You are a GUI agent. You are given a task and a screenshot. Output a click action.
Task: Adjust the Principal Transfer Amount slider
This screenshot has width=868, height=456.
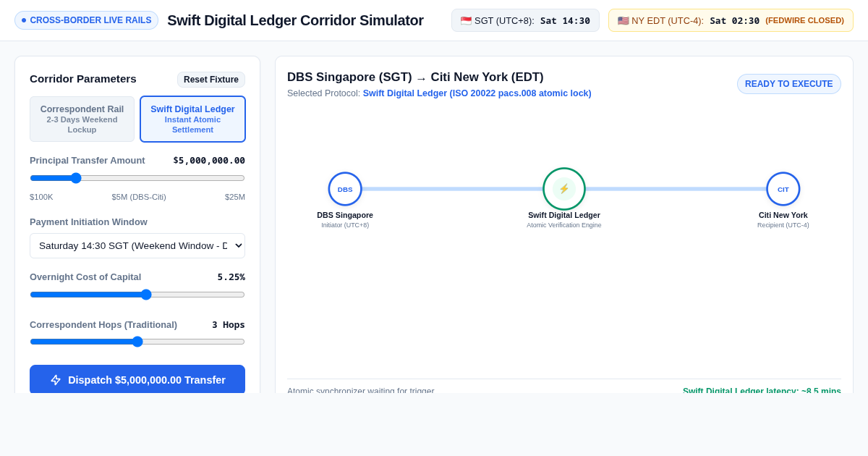137,178
